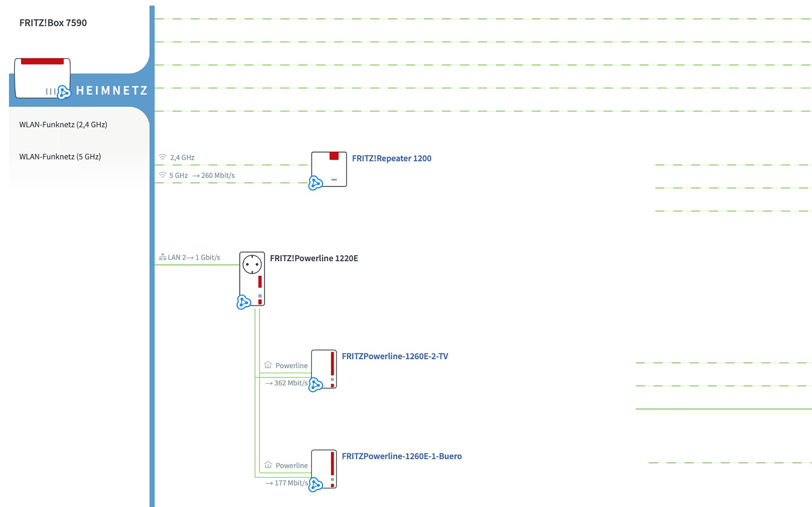Select the WLAN-Funknetz (5 GHz) entry
The height and width of the screenshot is (507, 812).
(60, 156)
